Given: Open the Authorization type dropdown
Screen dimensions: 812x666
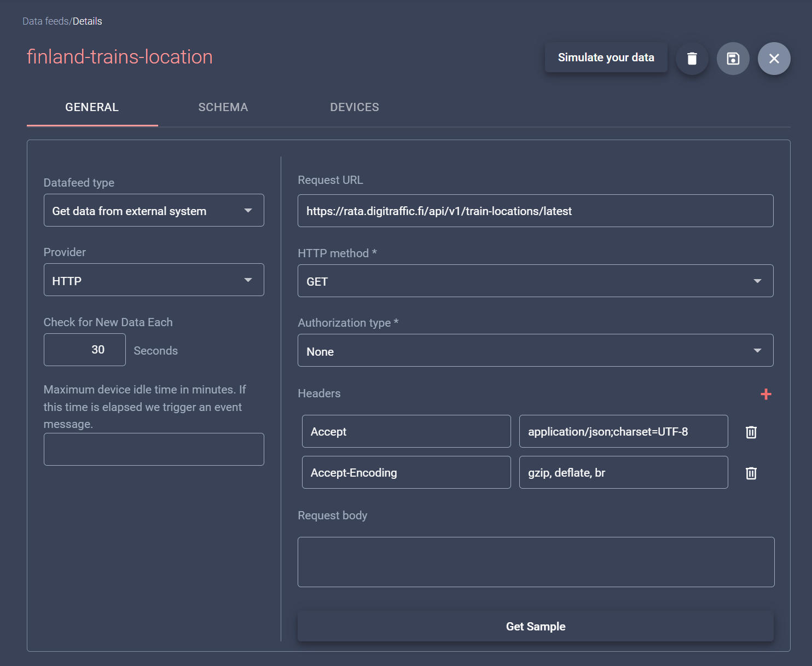Looking at the screenshot, I should [757, 350].
